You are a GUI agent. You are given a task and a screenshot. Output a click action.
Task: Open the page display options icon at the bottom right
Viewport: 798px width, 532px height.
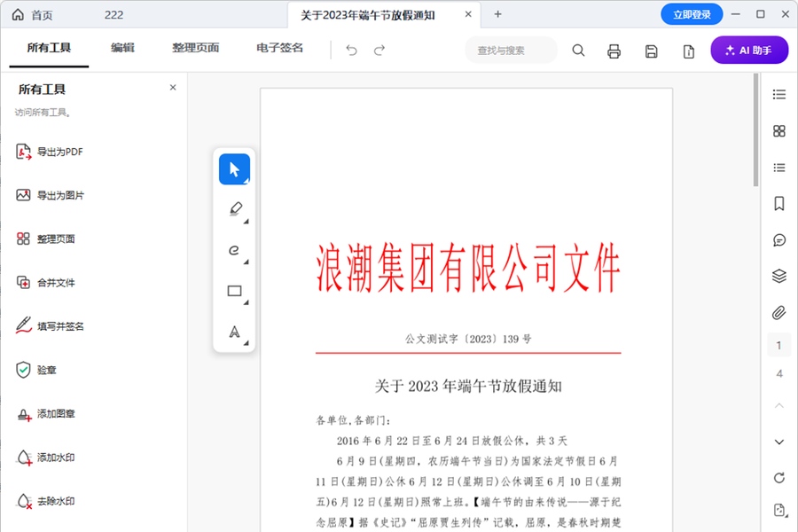780,510
